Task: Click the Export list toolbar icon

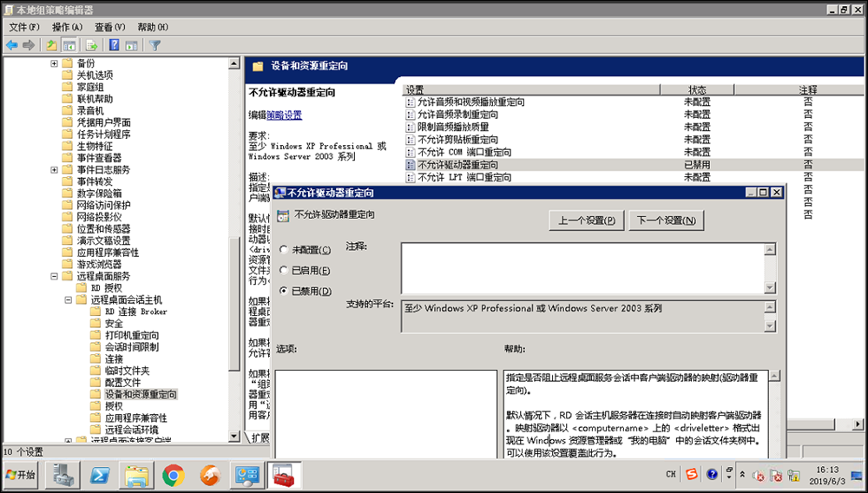Action: [x=90, y=45]
